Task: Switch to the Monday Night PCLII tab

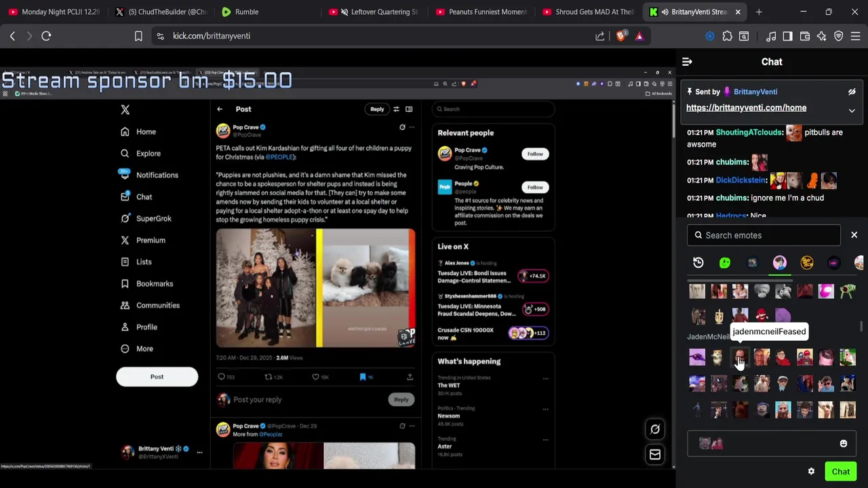Action: pyautogui.click(x=54, y=12)
